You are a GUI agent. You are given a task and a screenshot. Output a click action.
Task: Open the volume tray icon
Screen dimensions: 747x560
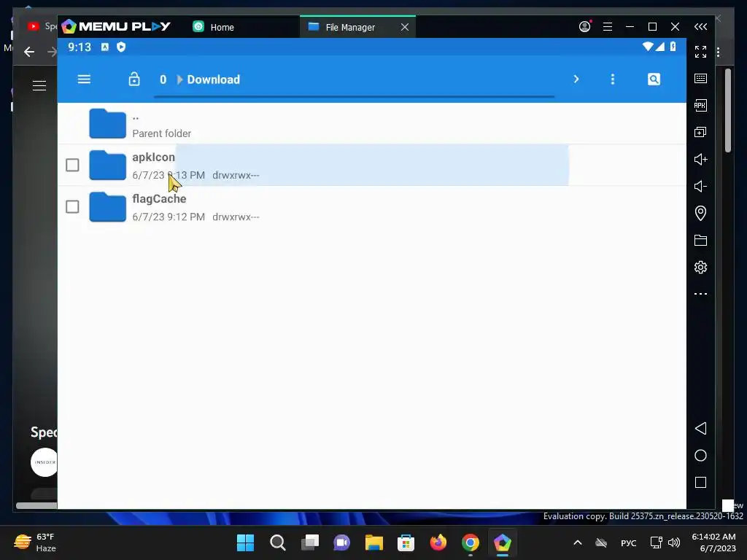tap(674, 542)
